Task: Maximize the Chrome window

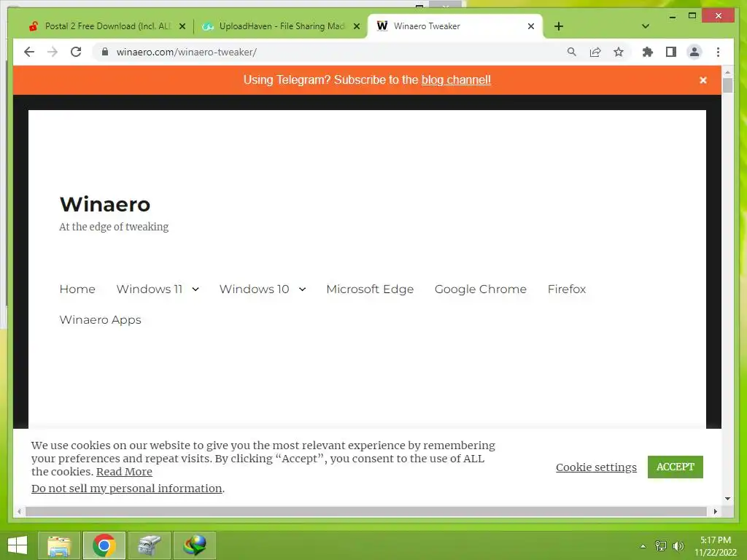Action: pyautogui.click(x=692, y=16)
